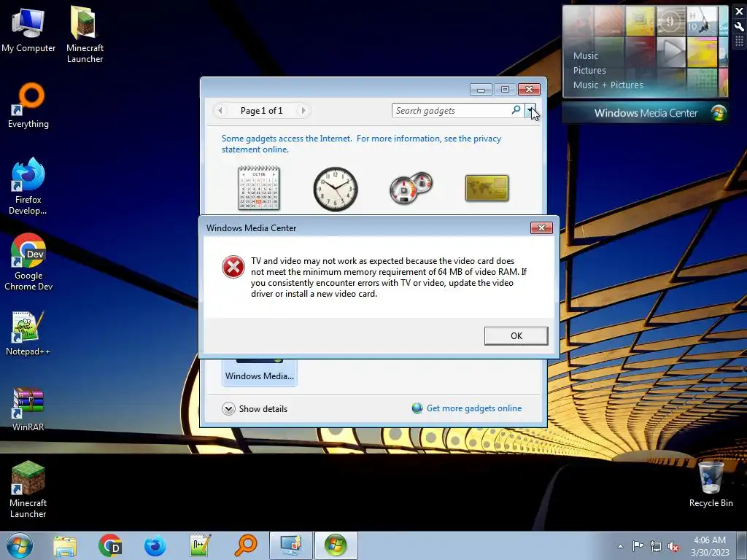Go to the next gadgets page
The height and width of the screenshot is (560, 747).
point(303,111)
